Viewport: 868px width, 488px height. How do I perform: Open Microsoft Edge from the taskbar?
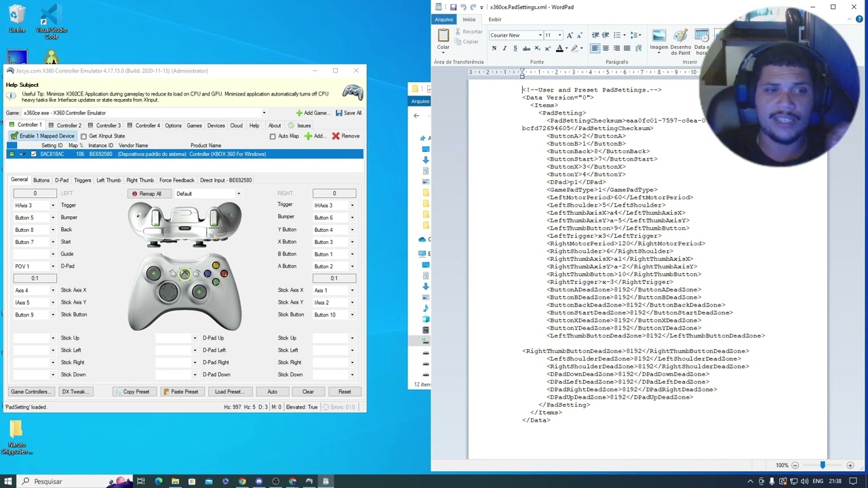point(158,481)
